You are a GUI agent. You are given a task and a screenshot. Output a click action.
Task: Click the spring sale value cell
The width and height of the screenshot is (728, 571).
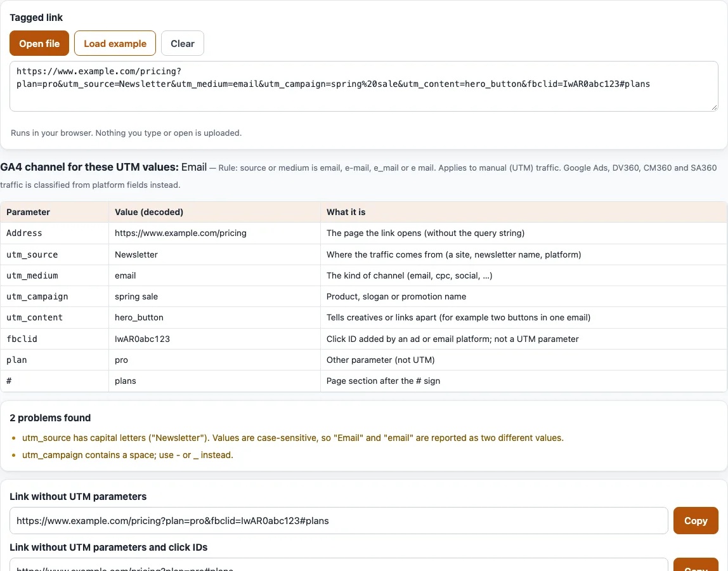coord(214,296)
